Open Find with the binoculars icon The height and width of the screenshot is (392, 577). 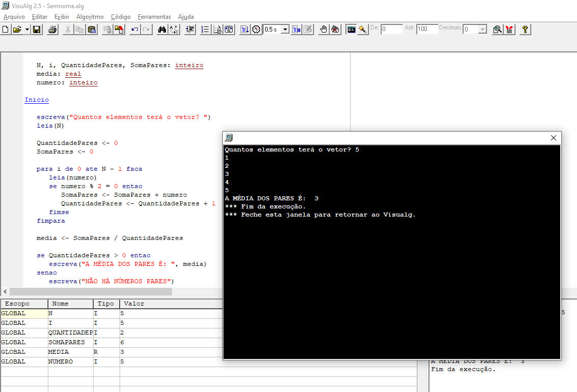point(162,29)
